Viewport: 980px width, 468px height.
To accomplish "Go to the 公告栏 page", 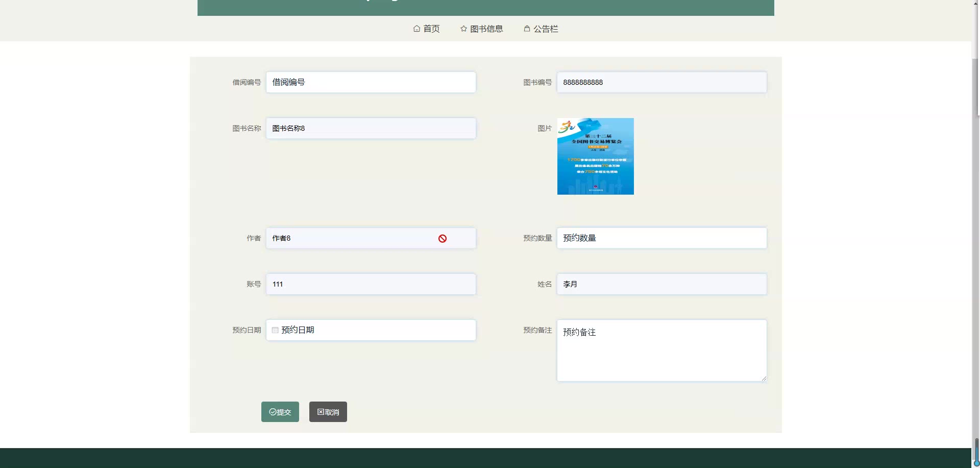I will (x=545, y=29).
